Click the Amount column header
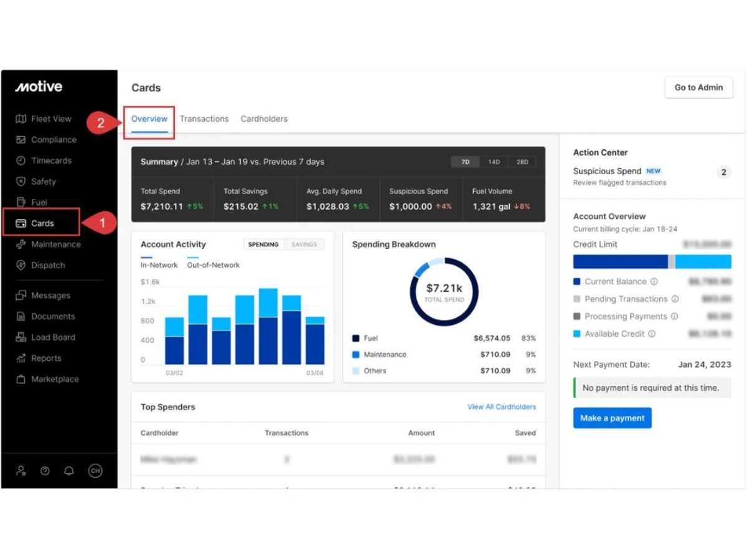 [x=421, y=433]
